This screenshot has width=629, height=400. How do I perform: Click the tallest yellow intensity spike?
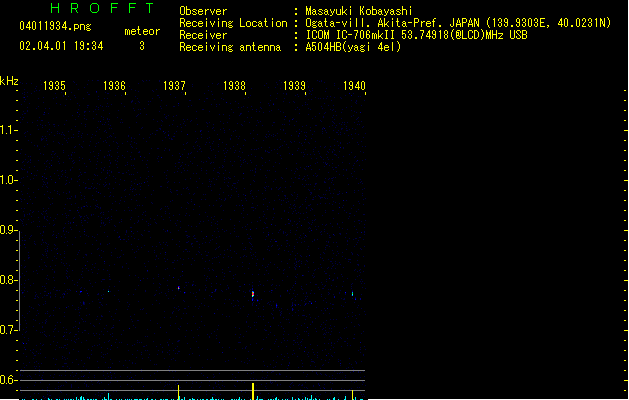click(x=253, y=391)
